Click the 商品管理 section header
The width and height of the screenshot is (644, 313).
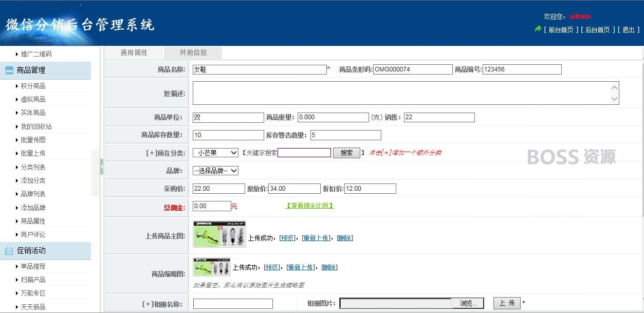coord(45,70)
